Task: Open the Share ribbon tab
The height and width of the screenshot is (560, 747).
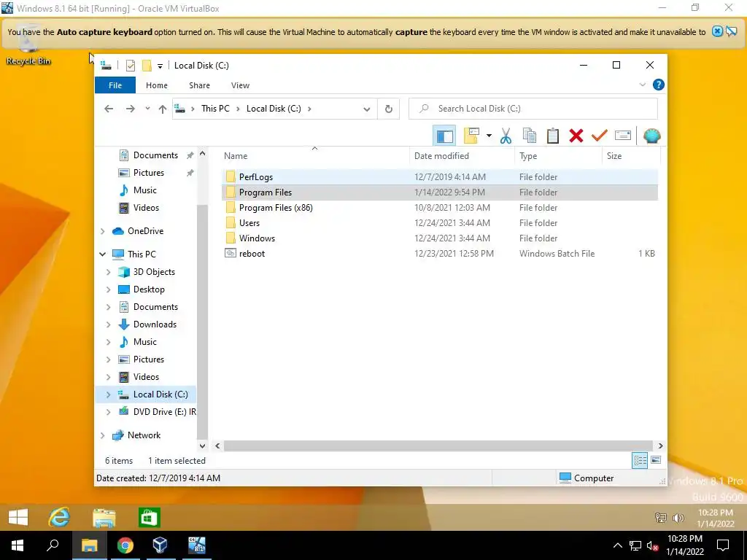Action: coord(199,85)
